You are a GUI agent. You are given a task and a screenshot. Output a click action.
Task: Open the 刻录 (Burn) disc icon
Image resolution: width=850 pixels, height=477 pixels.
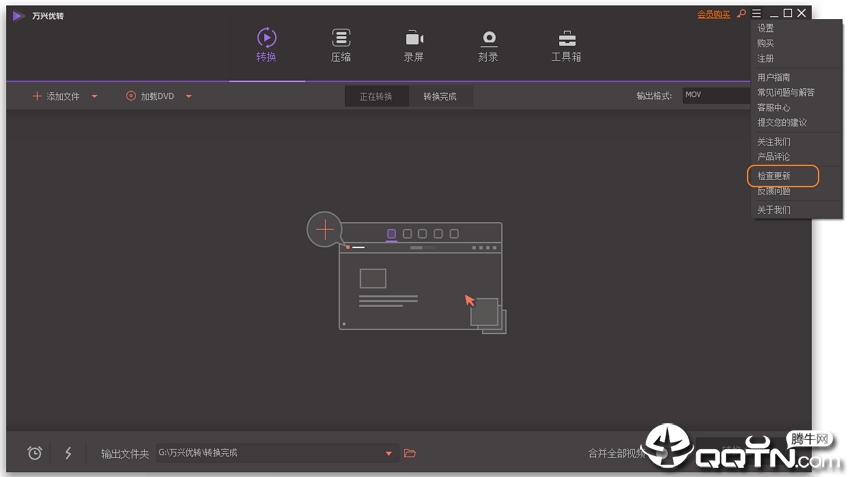488,38
